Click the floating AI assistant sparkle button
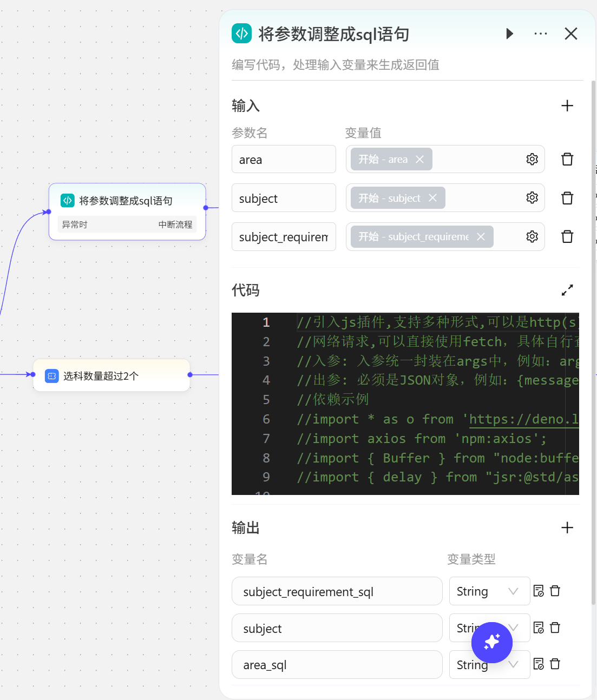597x700 pixels. click(491, 642)
